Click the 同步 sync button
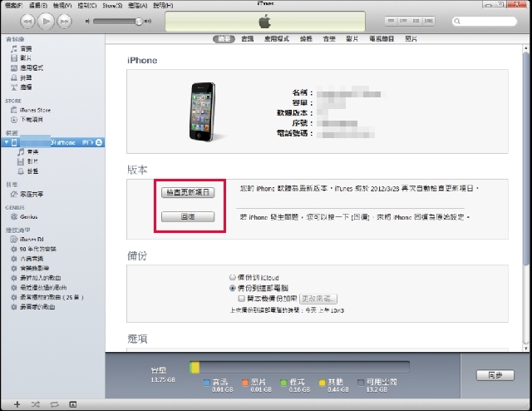Image resolution: width=532 pixels, height=411 pixels. (x=495, y=375)
